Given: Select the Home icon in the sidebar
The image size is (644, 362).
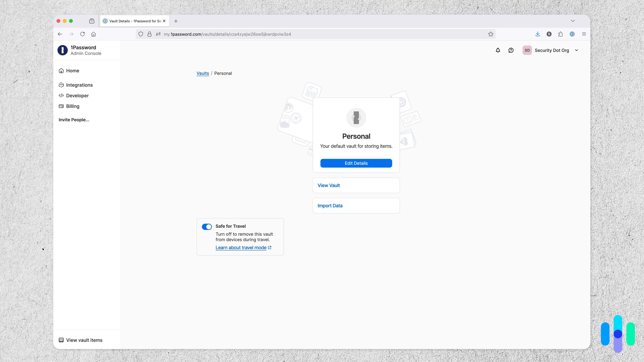Looking at the screenshot, I should [x=62, y=71].
